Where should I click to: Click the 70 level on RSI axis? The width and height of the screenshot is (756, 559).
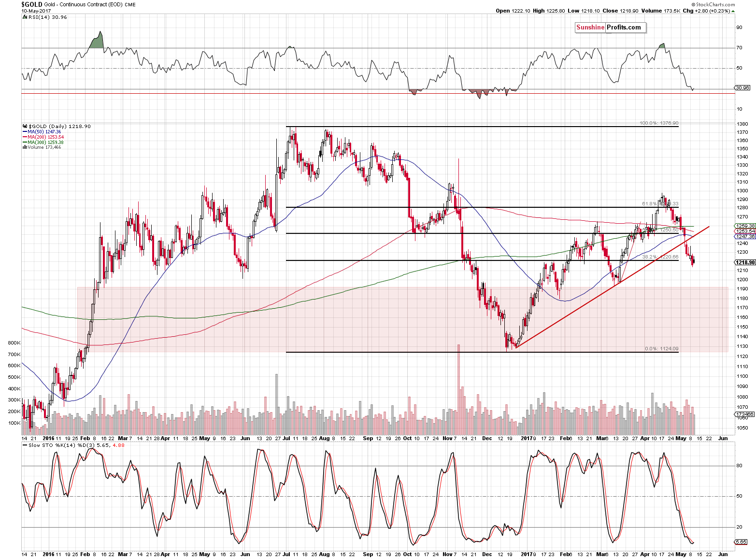point(739,48)
